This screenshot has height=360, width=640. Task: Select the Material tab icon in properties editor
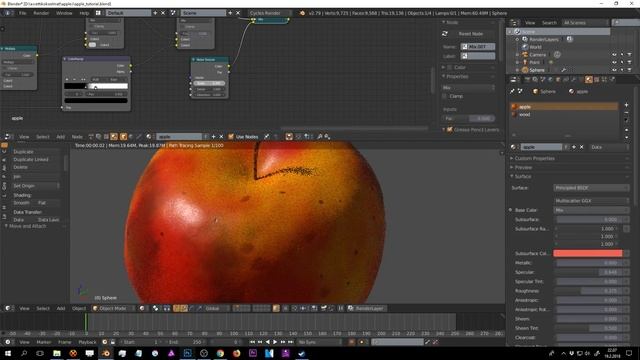point(589,80)
